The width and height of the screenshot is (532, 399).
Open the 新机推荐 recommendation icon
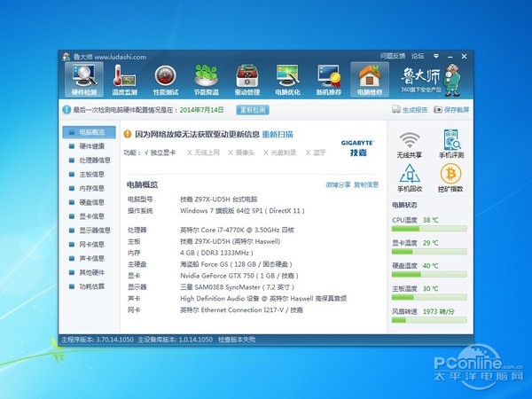pos(328,80)
